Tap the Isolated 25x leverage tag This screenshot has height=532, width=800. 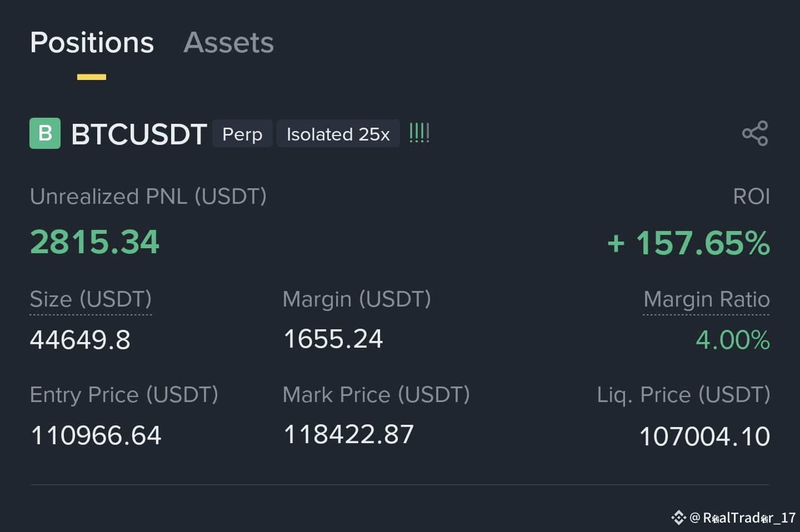(338, 134)
